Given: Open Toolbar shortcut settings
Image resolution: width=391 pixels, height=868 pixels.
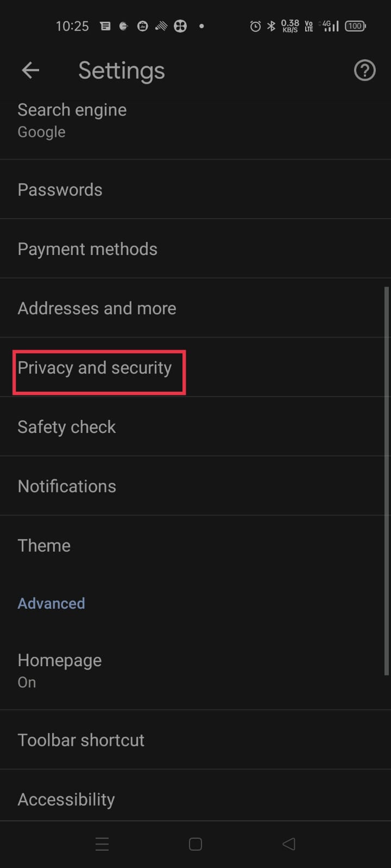Looking at the screenshot, I should coord(81,740).
